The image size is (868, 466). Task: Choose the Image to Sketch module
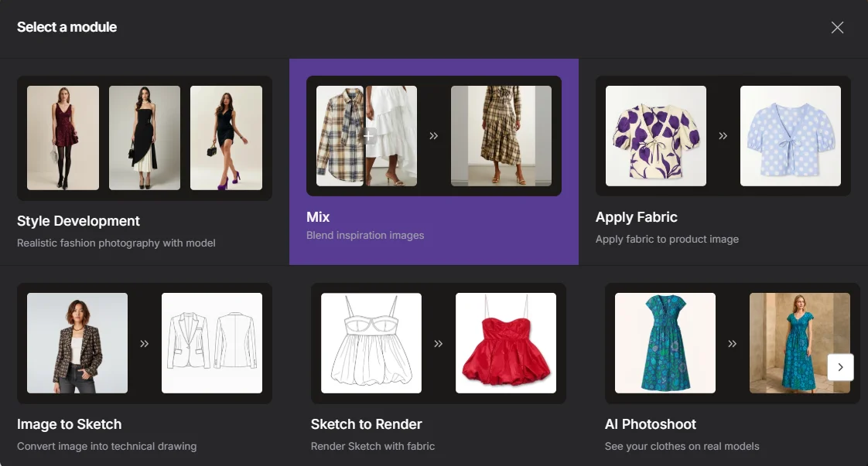145,363
